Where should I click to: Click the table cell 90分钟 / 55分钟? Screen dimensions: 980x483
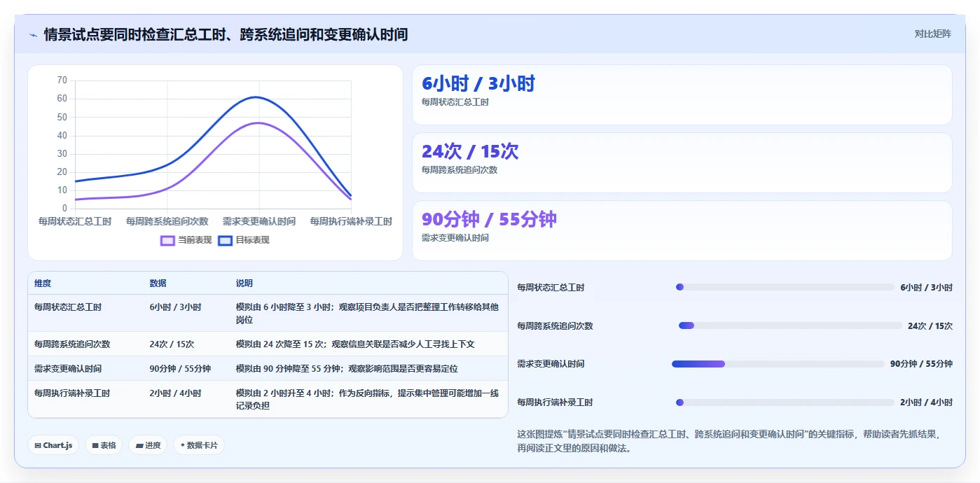(x=180, y=369)
